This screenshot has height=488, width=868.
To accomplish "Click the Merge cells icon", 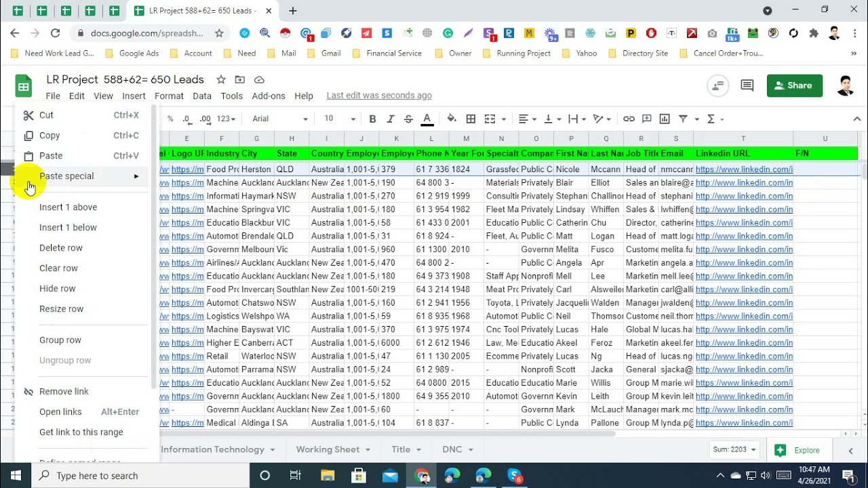I will [x=490, y=119].
